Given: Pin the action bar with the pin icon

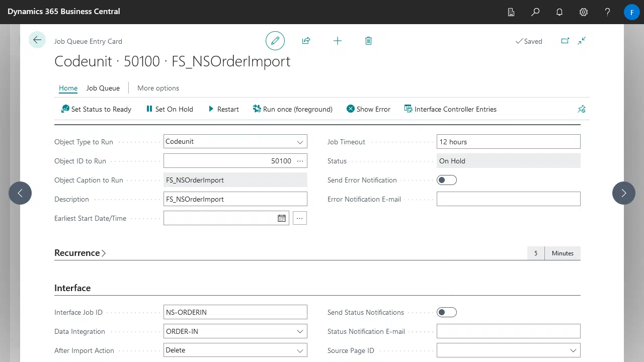Looking at the screenshot, I should pyautogui.click(x=581, y=109).
